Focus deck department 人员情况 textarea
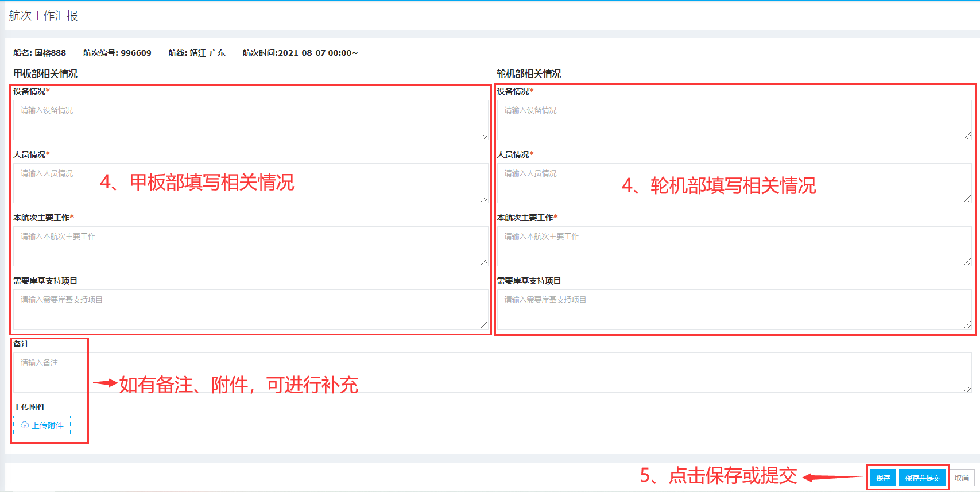 (x=251, y=183)
